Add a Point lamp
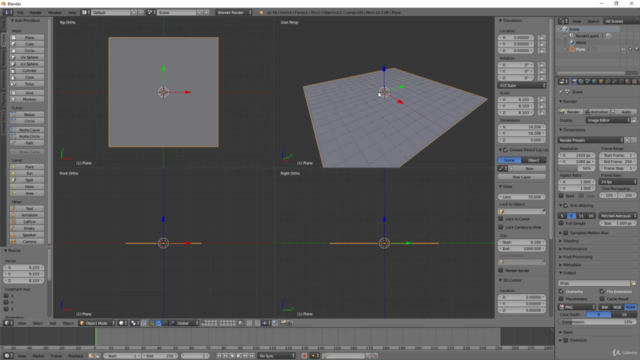Screen dimensions: 640x360 coord(27,167)
